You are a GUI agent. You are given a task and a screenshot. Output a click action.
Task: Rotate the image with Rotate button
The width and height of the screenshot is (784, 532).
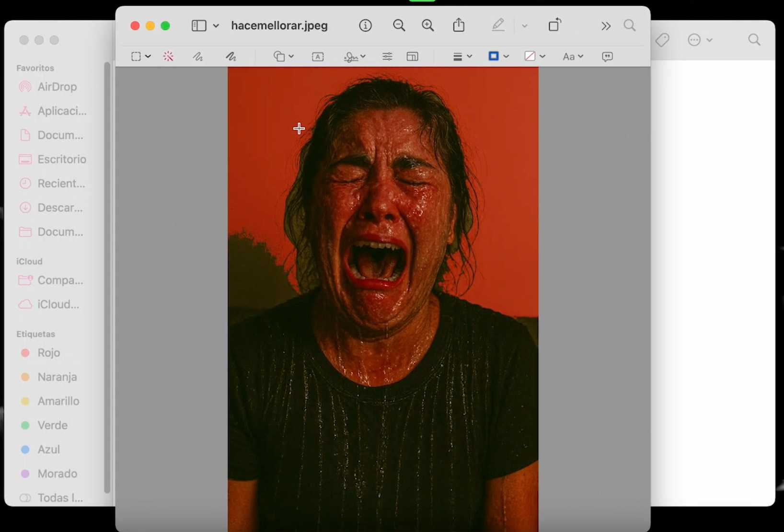click(554, 25)
